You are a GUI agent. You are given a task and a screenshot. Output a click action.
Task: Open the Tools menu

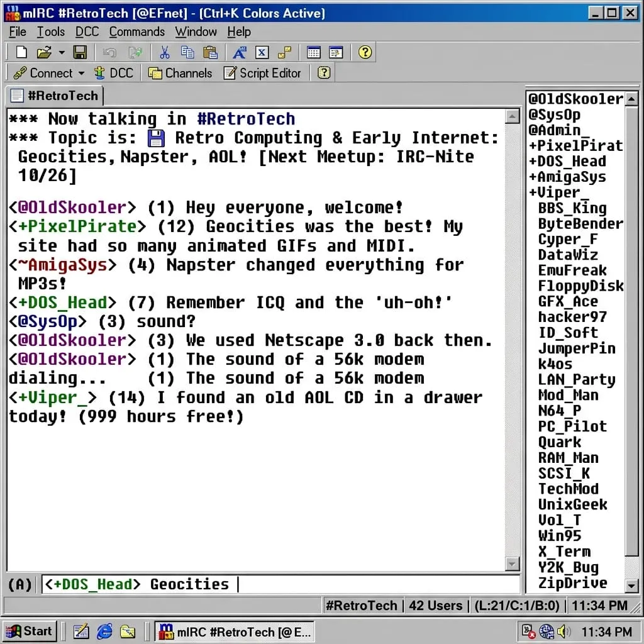(x=51, y=31)
